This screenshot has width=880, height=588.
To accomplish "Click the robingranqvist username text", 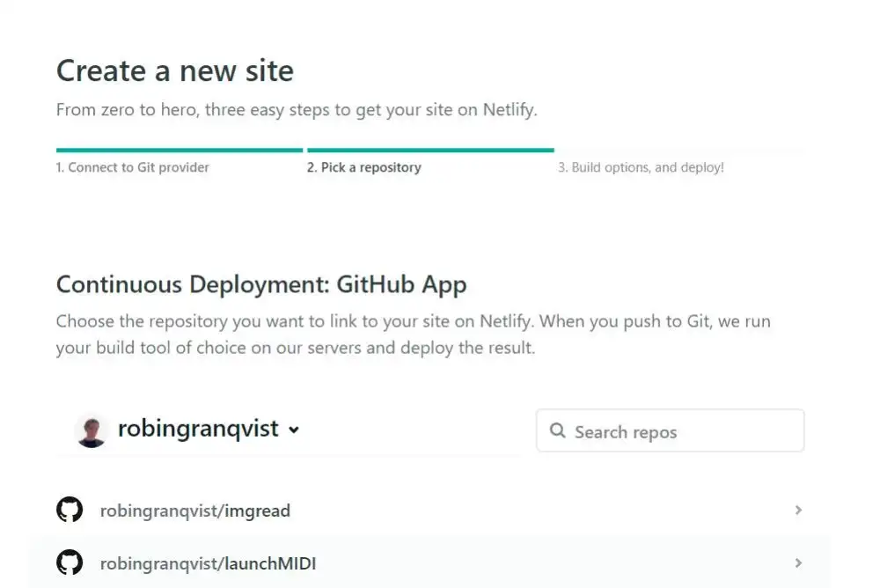I will click(x=198, y=429).
